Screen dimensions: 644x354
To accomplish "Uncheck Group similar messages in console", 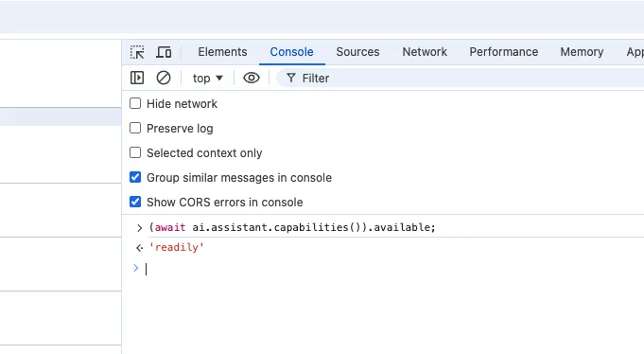I will click(135, 177).
